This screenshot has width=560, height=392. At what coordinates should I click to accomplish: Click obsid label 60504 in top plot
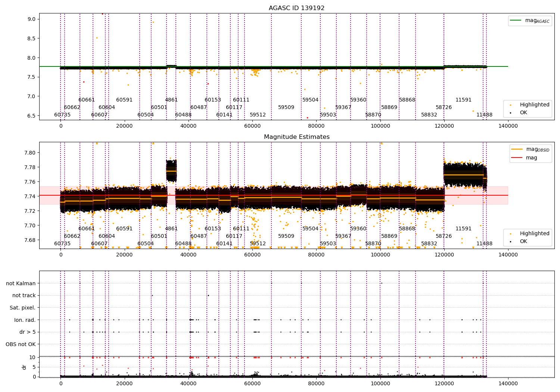point(146,115)
